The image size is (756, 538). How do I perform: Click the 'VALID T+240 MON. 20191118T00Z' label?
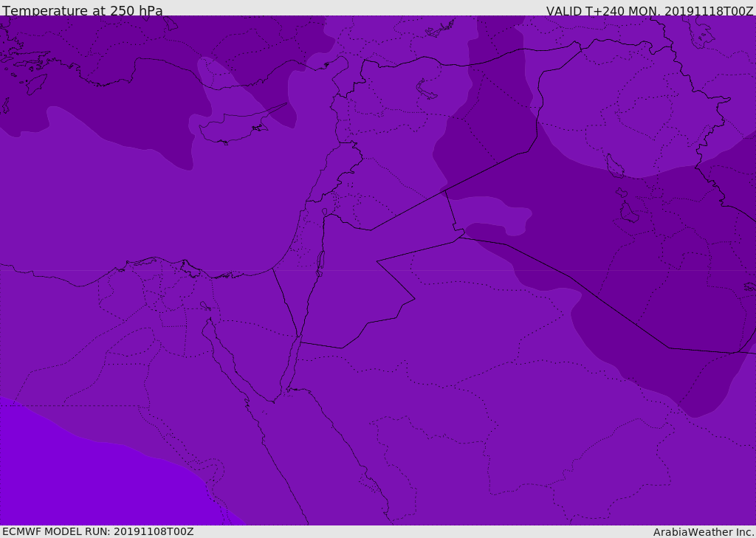[x=650, y=10]
